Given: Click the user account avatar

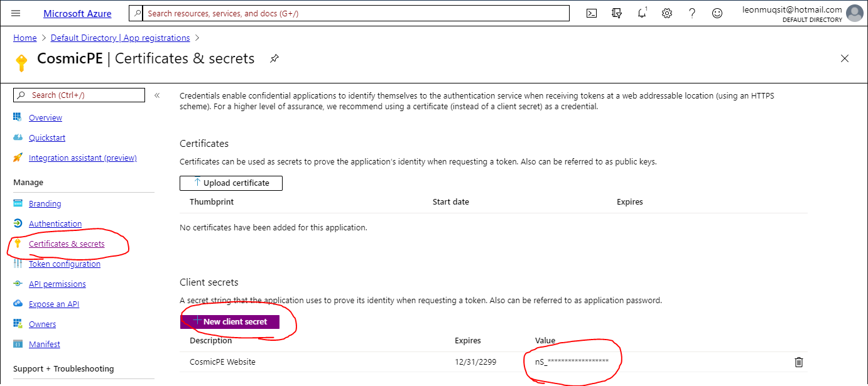Looking at the screenshot, I should [x=855, y=13].
